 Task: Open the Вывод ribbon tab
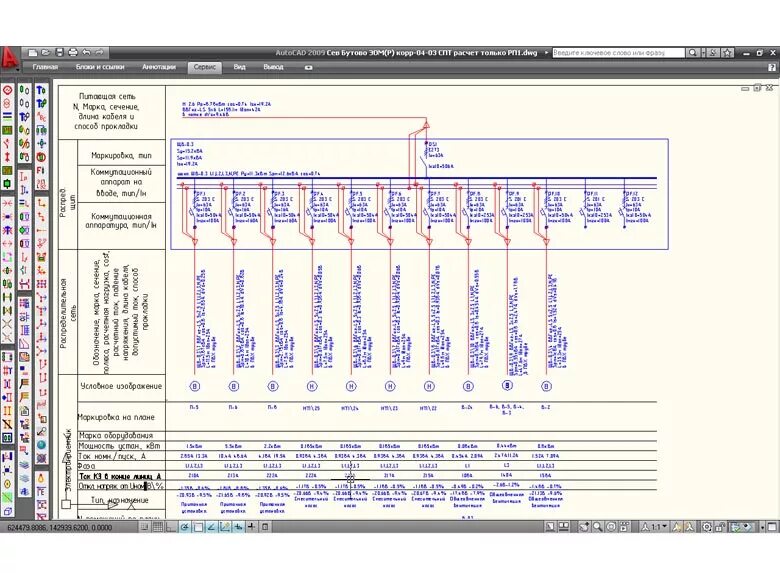(273, 67)
